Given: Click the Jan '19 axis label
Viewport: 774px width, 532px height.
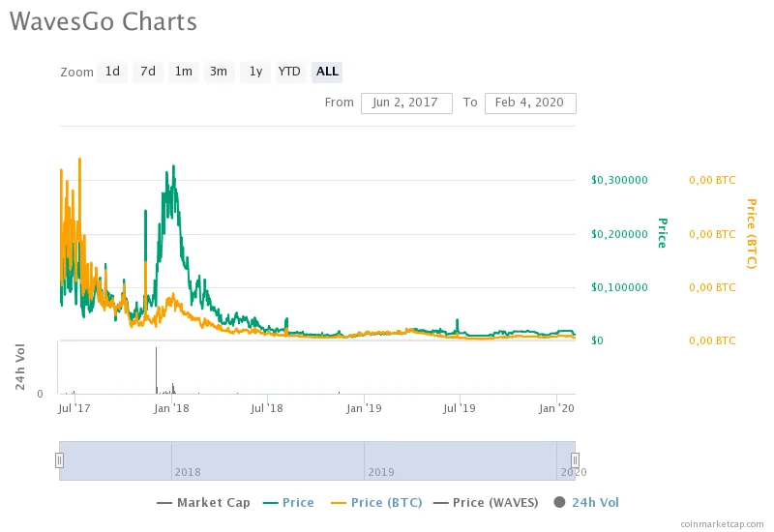Looking at the screenshot, I should coord(364,408).
